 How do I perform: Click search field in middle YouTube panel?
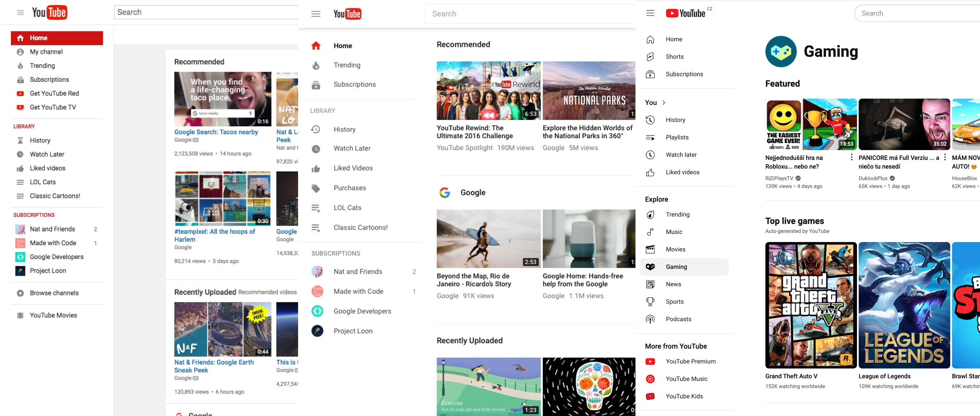pos(530,14)
